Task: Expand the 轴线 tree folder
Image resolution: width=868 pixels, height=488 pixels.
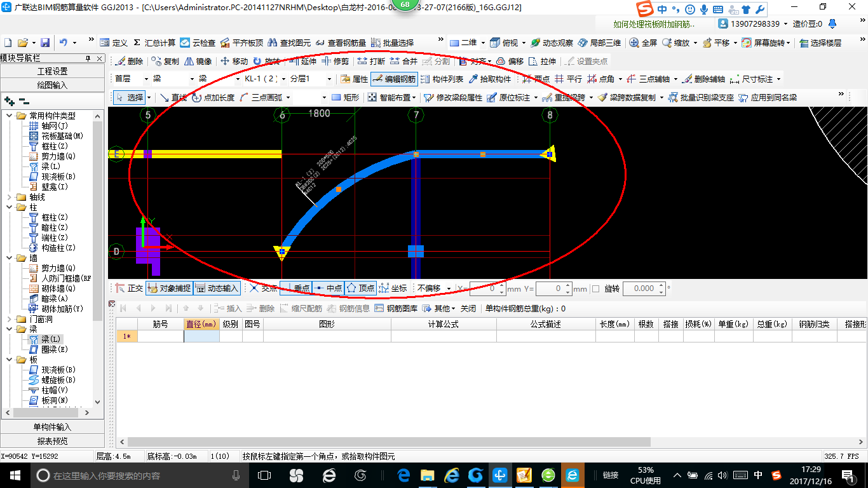Action: pos(9,197)
